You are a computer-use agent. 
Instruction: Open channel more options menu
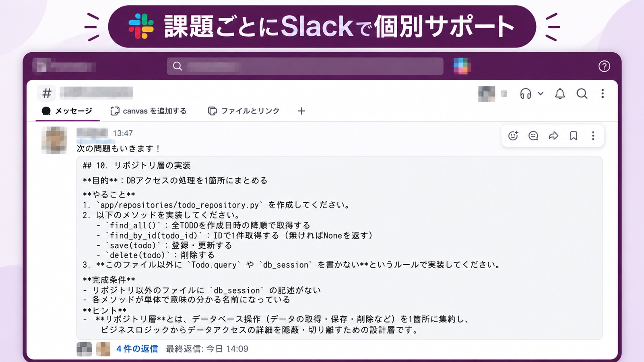coord(603,94)
